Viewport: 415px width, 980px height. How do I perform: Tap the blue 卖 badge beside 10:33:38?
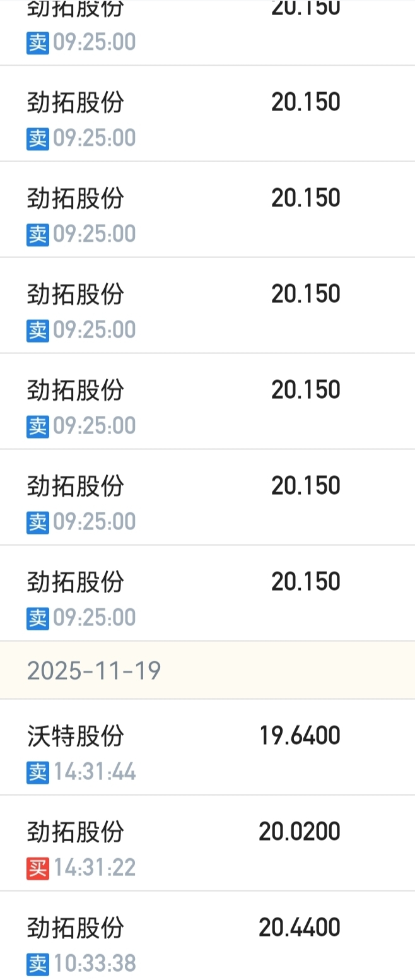(37, 964)
